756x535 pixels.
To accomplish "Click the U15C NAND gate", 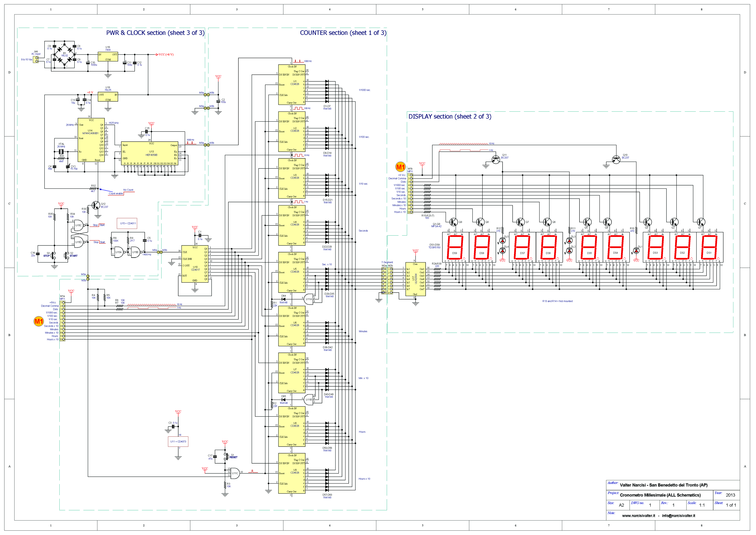I will (79, 225).
